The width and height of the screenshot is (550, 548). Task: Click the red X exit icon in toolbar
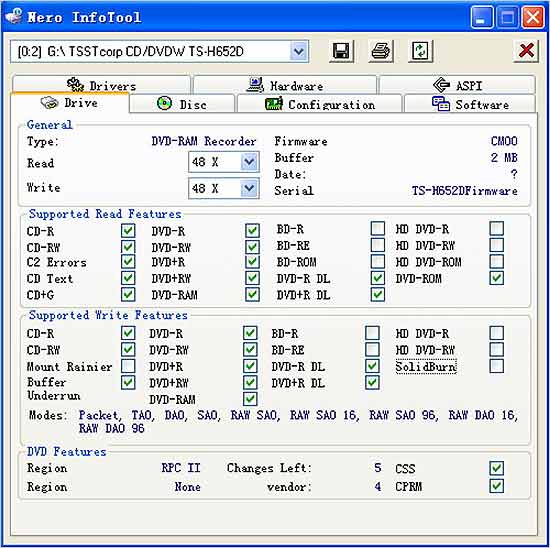tap(526, 51)
